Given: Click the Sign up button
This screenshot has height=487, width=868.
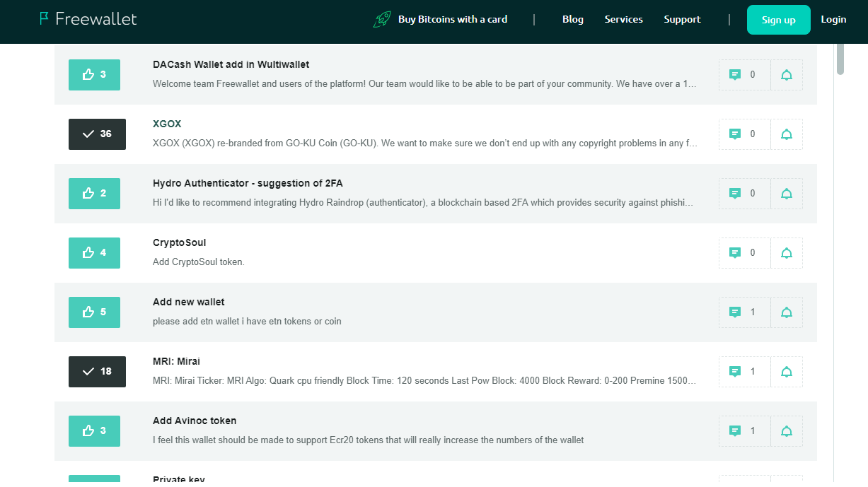Looking at the screenshot, I should click(x=779, y=20).
